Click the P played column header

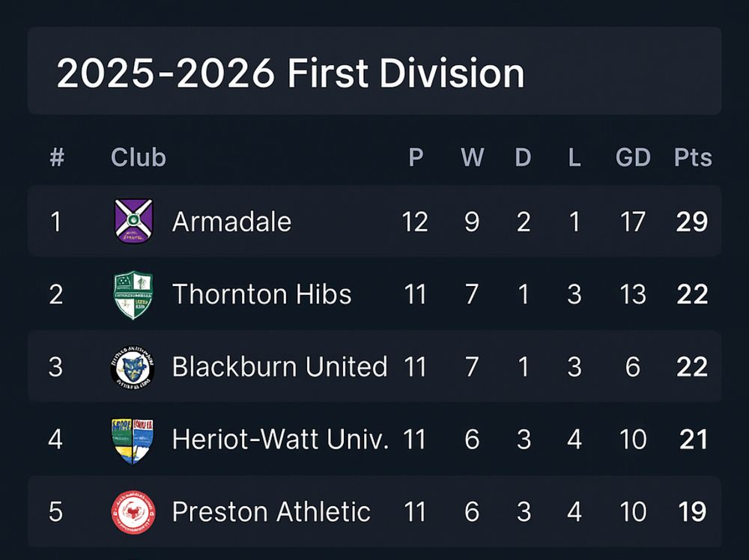[416, 157]
